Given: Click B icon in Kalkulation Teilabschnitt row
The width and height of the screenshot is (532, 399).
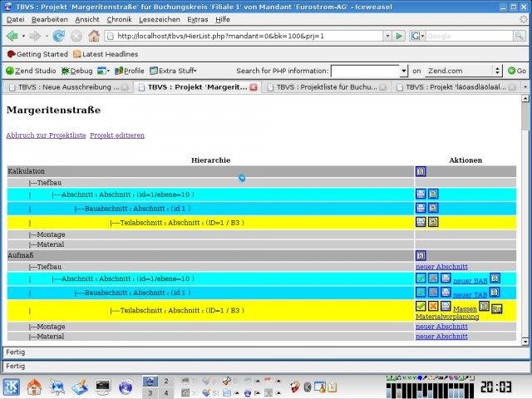Looking at the screenshot, I should (433, 222).
